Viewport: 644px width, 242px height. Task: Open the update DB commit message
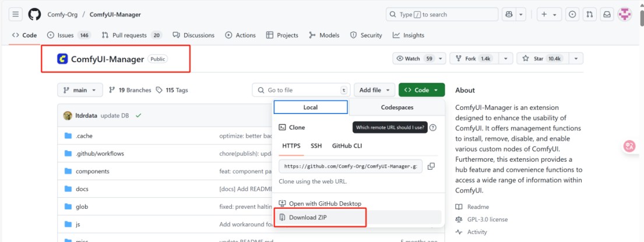tap(114, 116)
